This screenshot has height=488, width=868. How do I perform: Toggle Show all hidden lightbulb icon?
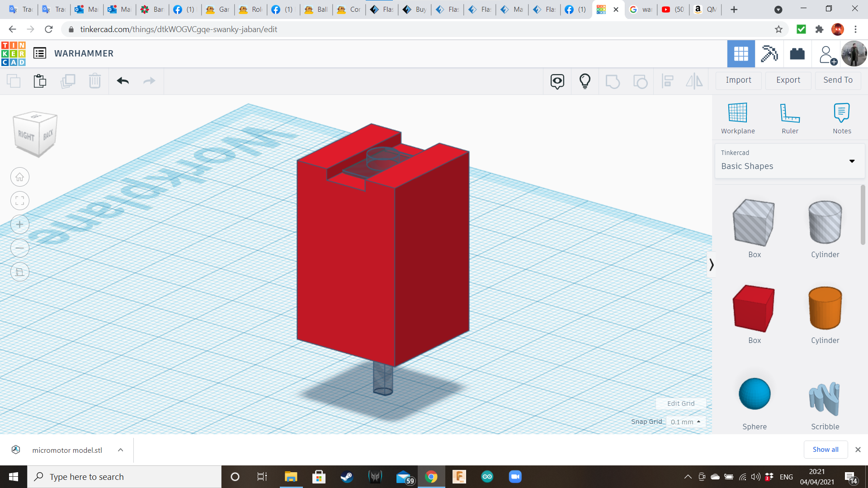tap(585, 81)
